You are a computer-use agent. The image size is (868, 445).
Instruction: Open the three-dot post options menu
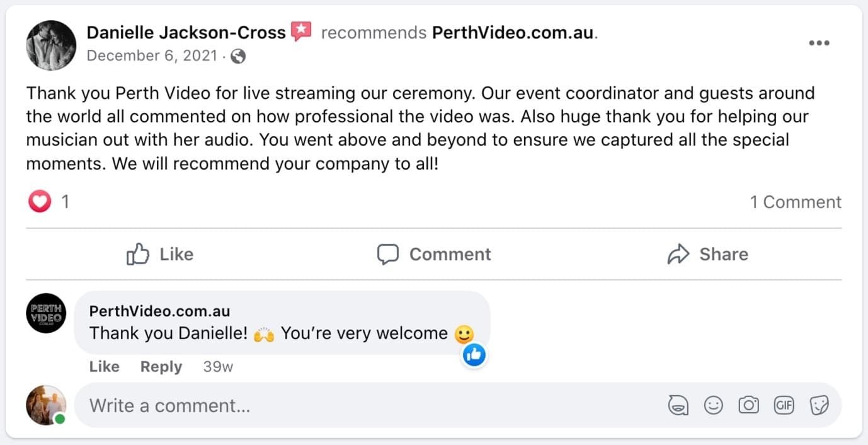[819, 43]
